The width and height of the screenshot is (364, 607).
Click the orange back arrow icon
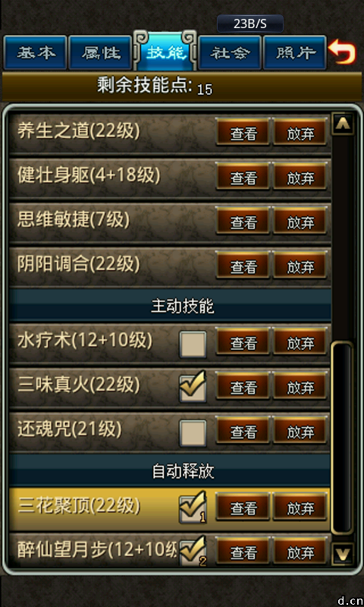point(342,52)
